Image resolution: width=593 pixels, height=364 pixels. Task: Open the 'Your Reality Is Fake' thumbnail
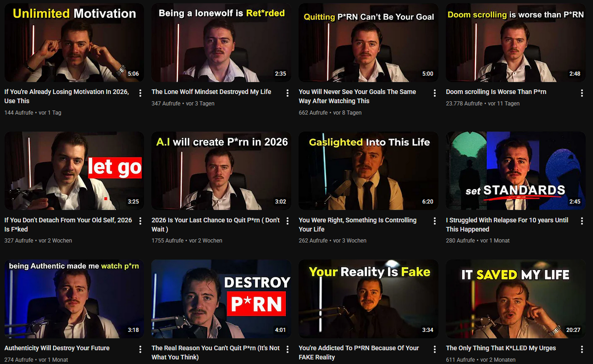pos(368,299)
